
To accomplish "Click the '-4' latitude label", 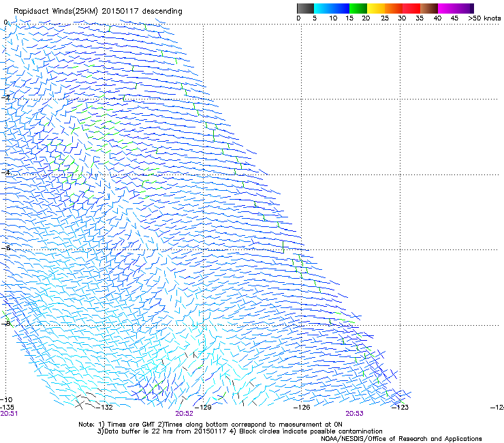I will pos(5,172).
